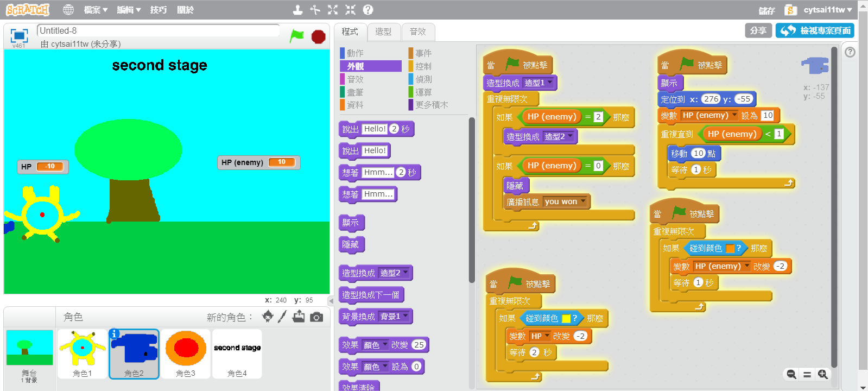The width and height of the screenshot is (868, 391).
Task: Click the blocks palette vertical scrollbar
Action: (472, 200)
